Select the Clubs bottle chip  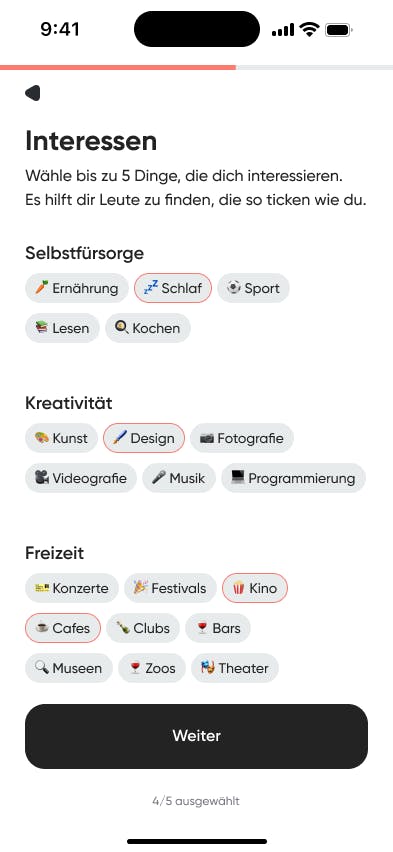click(143, 628)
